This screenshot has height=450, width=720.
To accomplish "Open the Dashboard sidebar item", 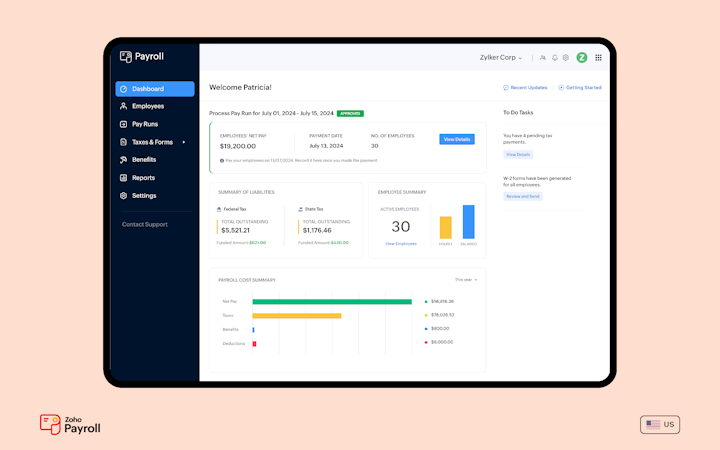I will coord(155,89).
